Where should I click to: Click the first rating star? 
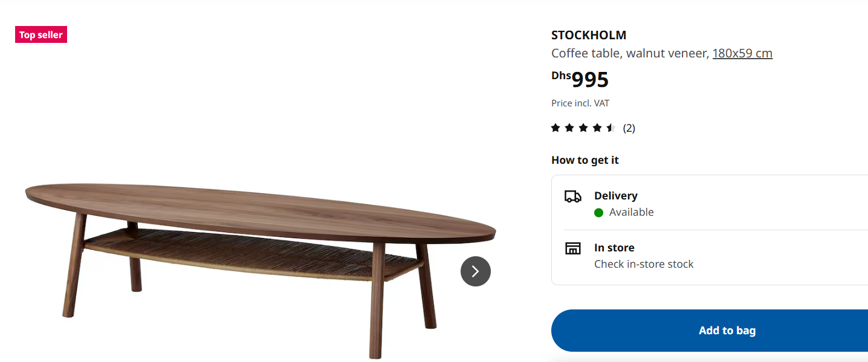coord(555,128)
